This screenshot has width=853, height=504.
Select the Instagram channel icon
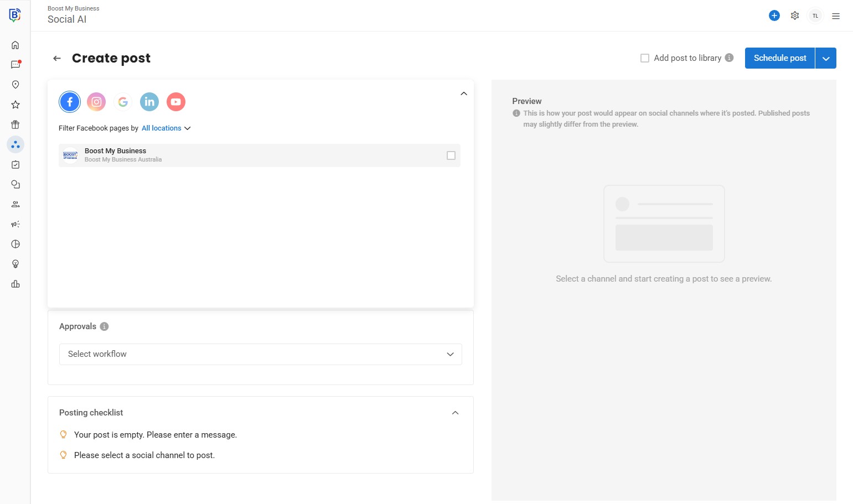[x=96, y=102]
